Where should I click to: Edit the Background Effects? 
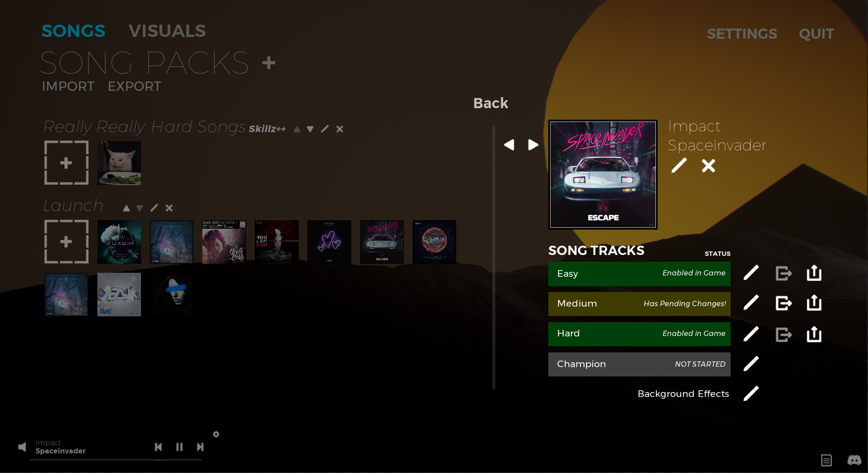[x=751, y=393]
